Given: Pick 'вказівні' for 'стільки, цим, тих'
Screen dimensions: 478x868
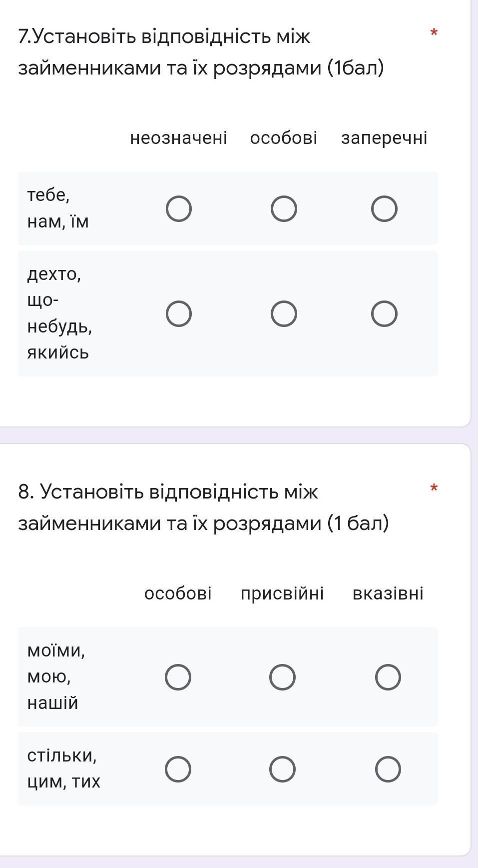Looking at the screenshot, I should point(388,769).
